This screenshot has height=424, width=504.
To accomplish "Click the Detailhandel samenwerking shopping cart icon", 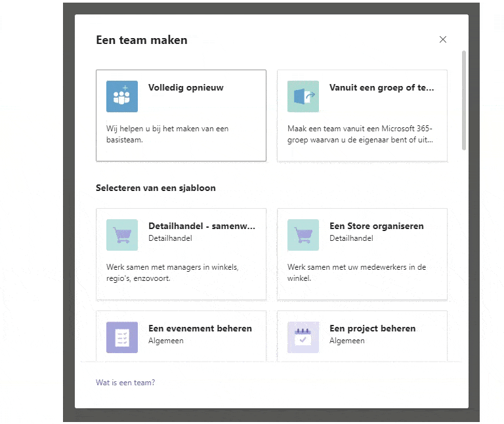I will pyautogui.click(x=122, y=235).
